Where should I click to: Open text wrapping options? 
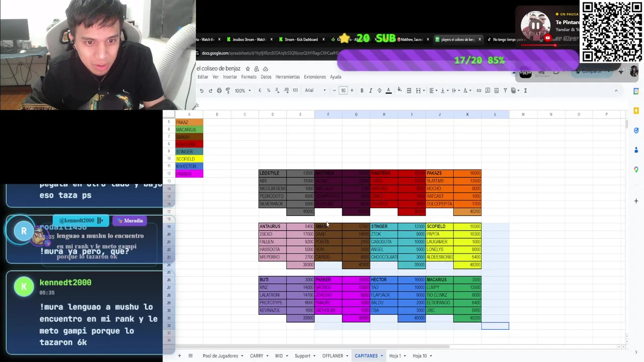coord(455,90)
